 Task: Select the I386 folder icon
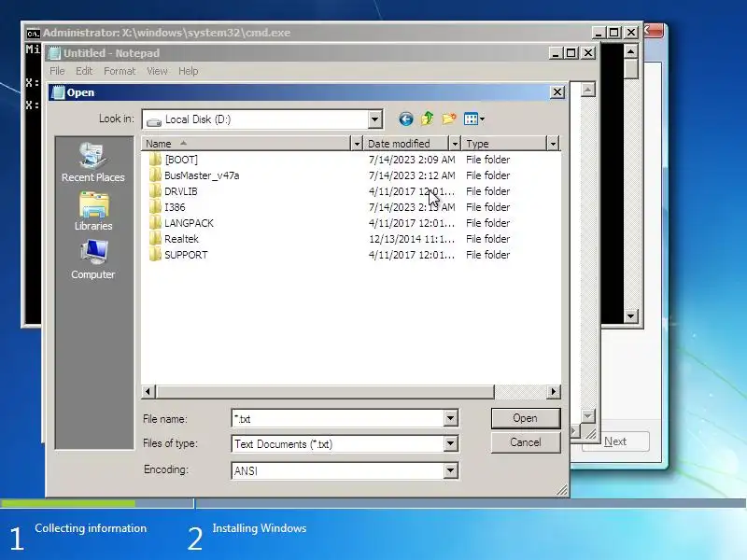pos(155,206)
